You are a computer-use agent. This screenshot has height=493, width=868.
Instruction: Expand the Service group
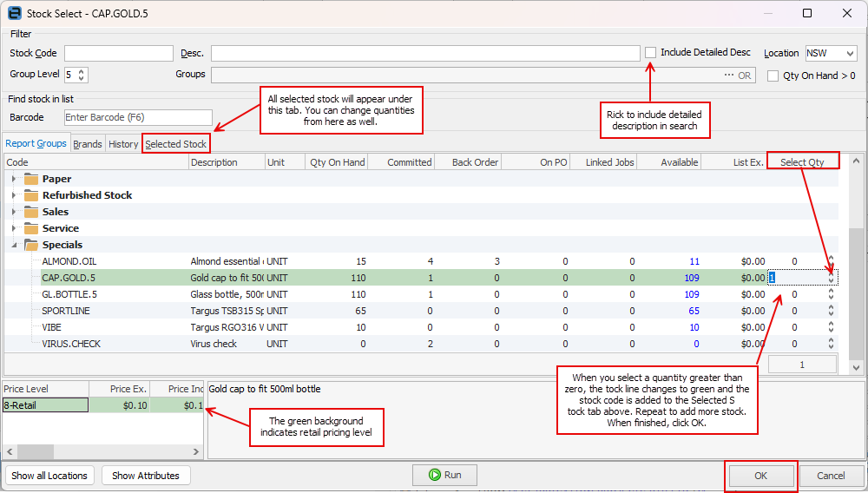coord(14,228)
